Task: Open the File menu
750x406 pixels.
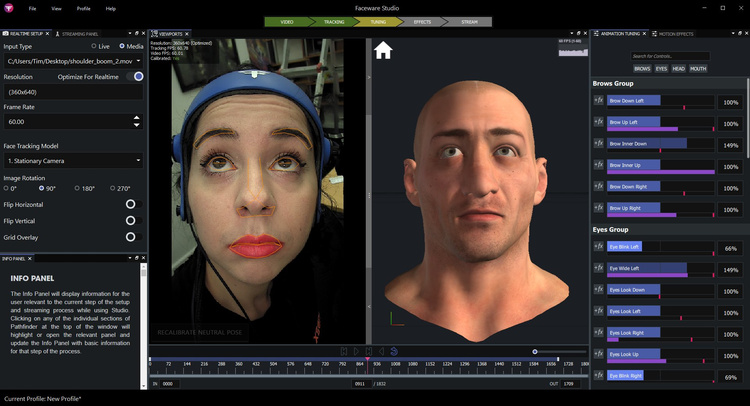Action: pos(32,9)
